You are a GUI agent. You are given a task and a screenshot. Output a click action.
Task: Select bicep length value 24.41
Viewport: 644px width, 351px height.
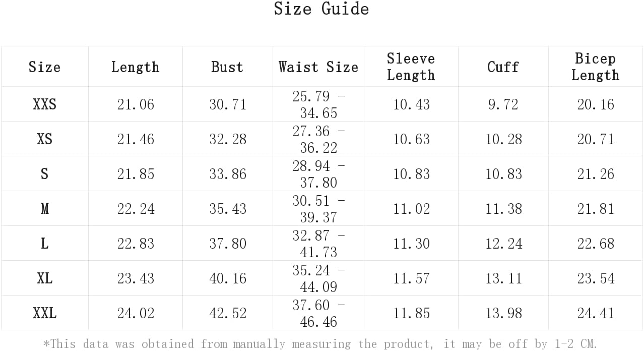coord(596,313)
